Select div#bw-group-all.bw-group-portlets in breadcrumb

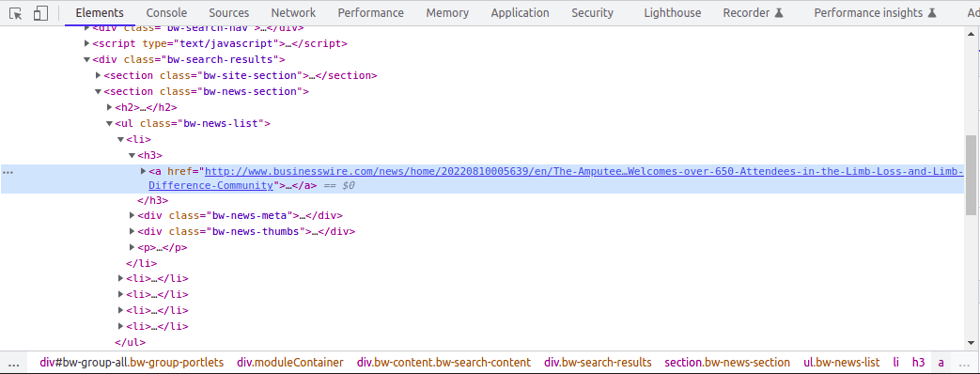click(132, 362)
